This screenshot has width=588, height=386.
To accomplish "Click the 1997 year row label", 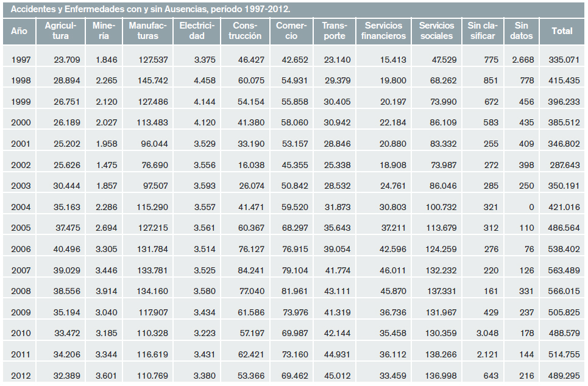I will tap(21, 60).
